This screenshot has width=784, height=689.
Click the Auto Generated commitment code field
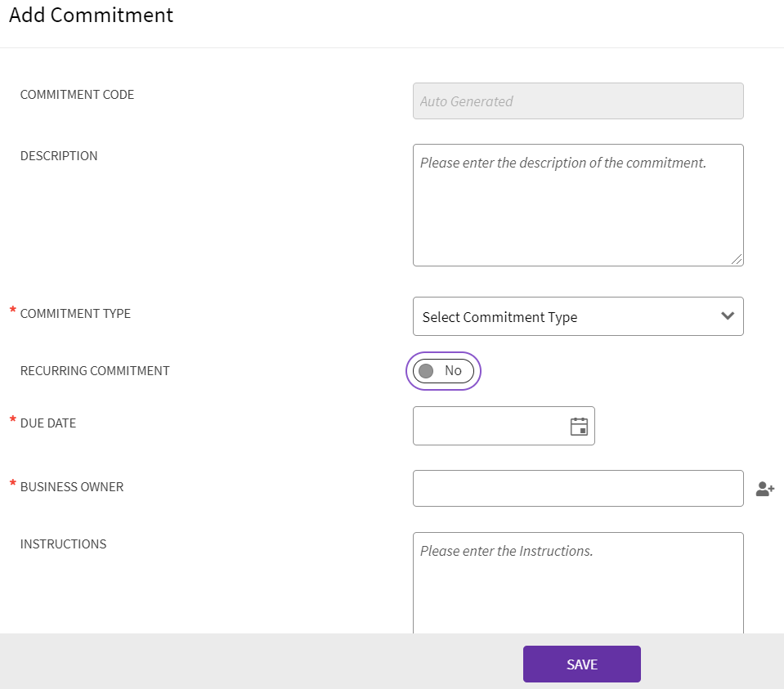point(577,101)
